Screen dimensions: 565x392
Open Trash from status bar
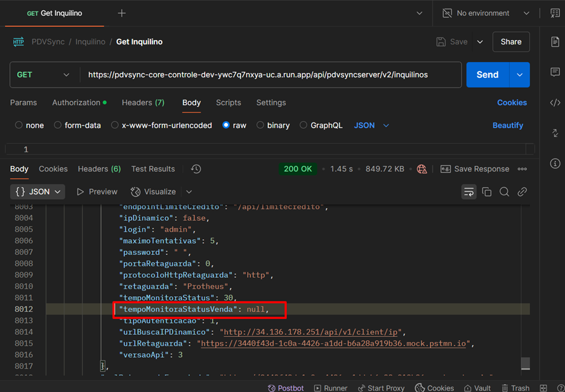coord(515,388)
